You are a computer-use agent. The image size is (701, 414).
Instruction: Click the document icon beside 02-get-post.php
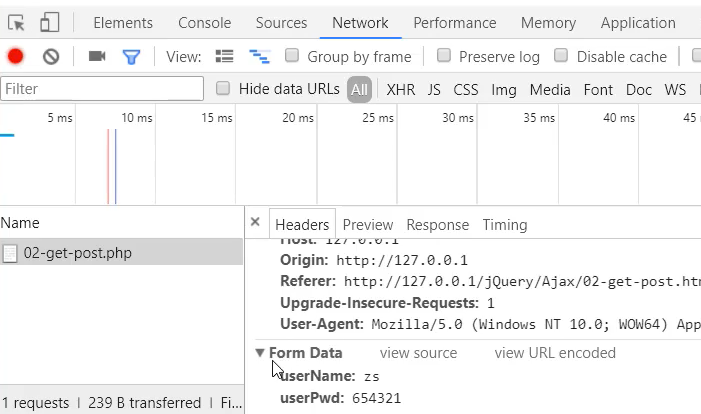pyautogui.click(x=10, y=253)
